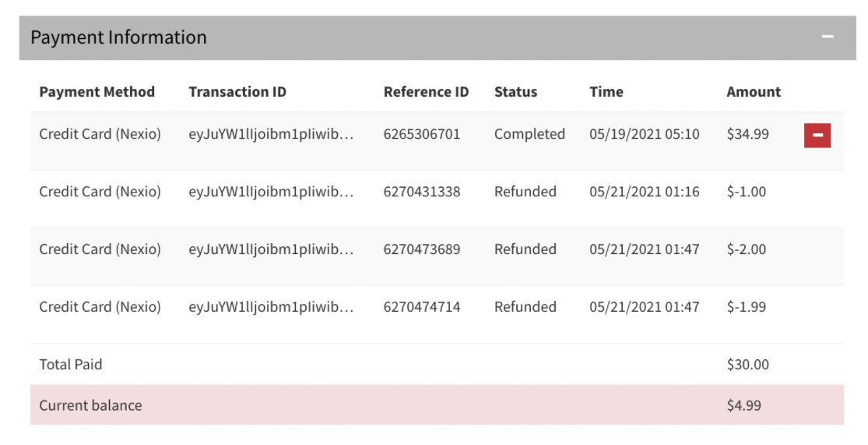Click the Completed status cell
This screenshot has height=445, width=868.
pos(530,134)
